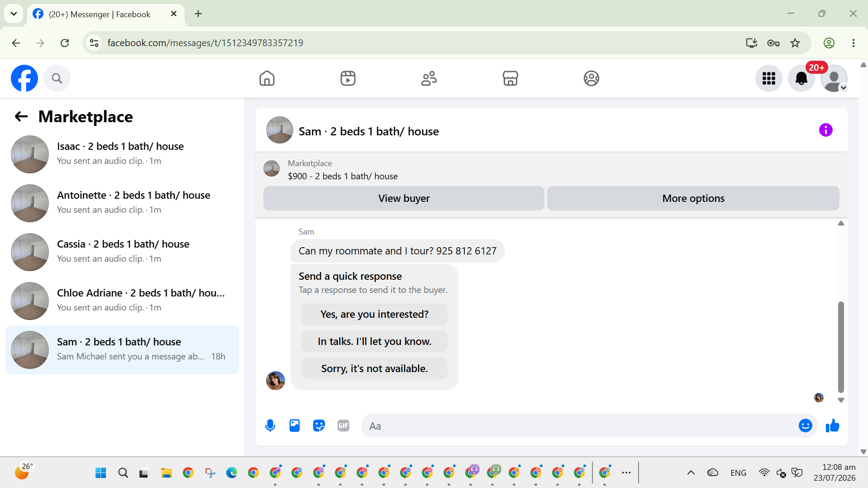
Task: Open Isaac's 2 beds 1 bath conversation
Action: tap(122, 154)
